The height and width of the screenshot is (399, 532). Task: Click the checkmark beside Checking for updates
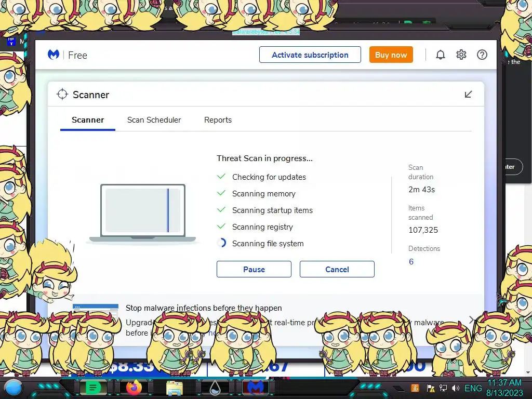pos(221,177)
